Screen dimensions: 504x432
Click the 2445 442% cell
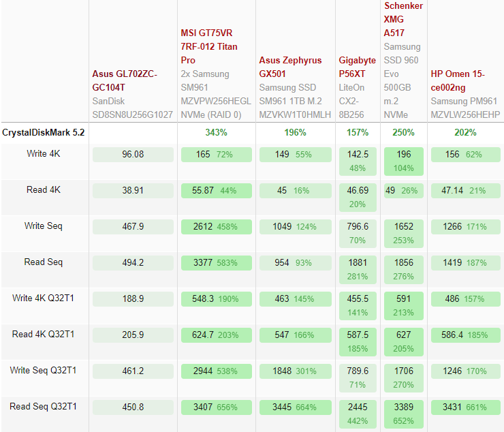pyautogui.click(x=358, y=414)
